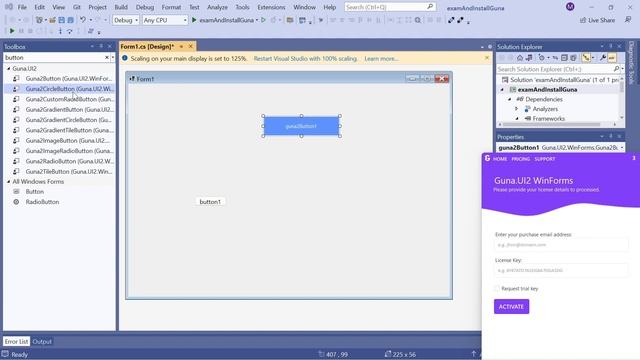This screenshot has height=360, width=640.
Task: Open startup project dropdown arrow beside examAndInstallGuna
Action: coord(257,20)
